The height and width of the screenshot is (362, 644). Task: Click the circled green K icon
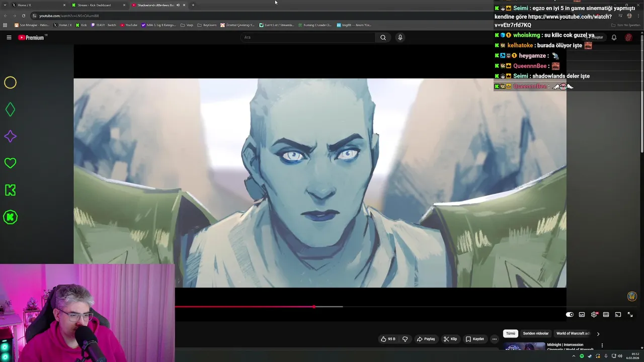point(10,217)
